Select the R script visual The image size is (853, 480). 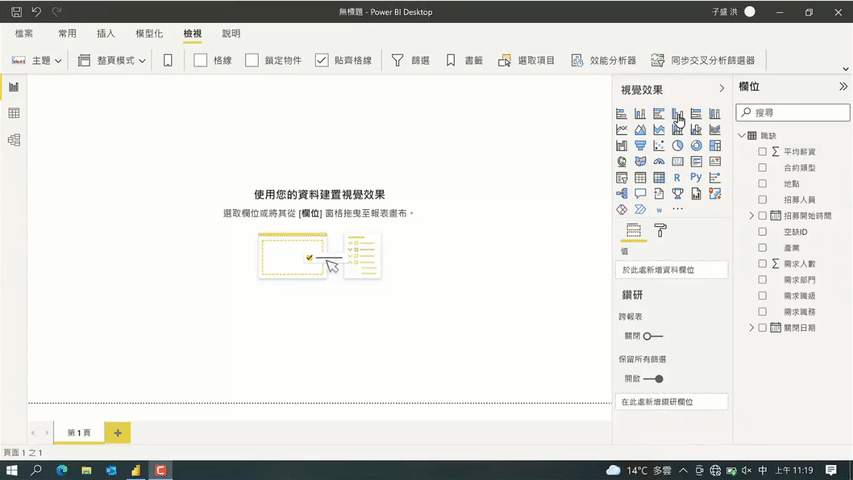coord(677,177)
